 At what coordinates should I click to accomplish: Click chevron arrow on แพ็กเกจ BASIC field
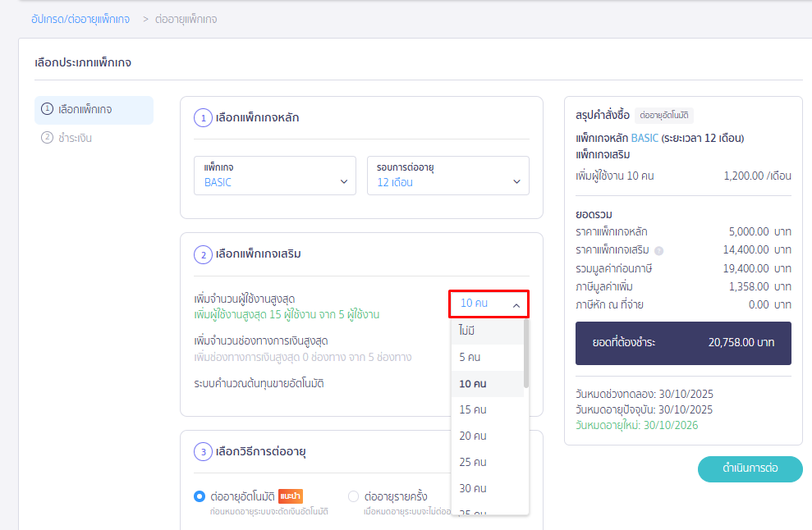[x=344, y=182]
